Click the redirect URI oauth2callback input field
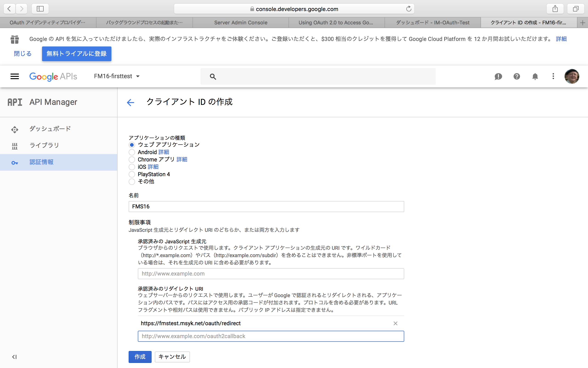Screen dimensions: 588x368 pyautogui.click(x=271, y=336)
